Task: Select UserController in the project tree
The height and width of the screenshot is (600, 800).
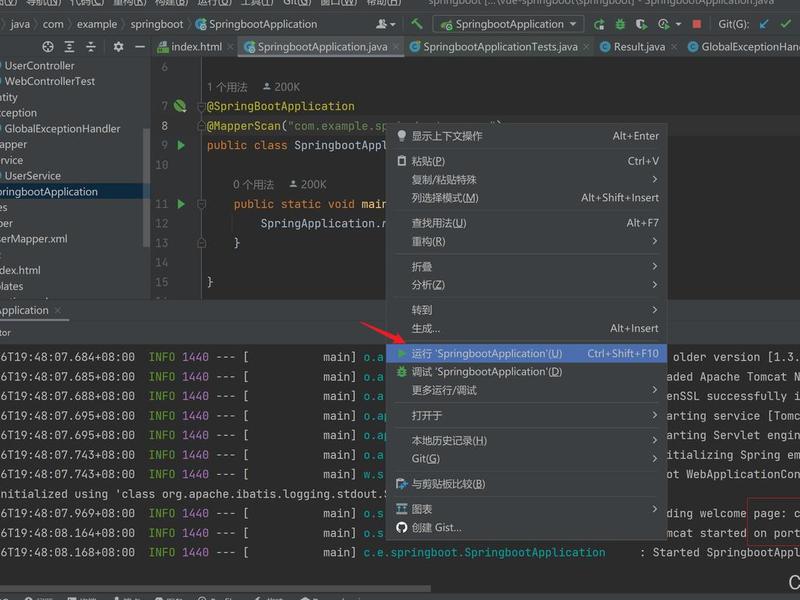Action: point(39,66)
